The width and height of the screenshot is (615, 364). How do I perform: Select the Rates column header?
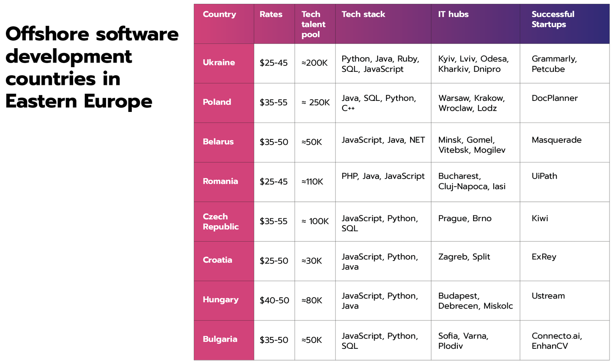point(271,14)
